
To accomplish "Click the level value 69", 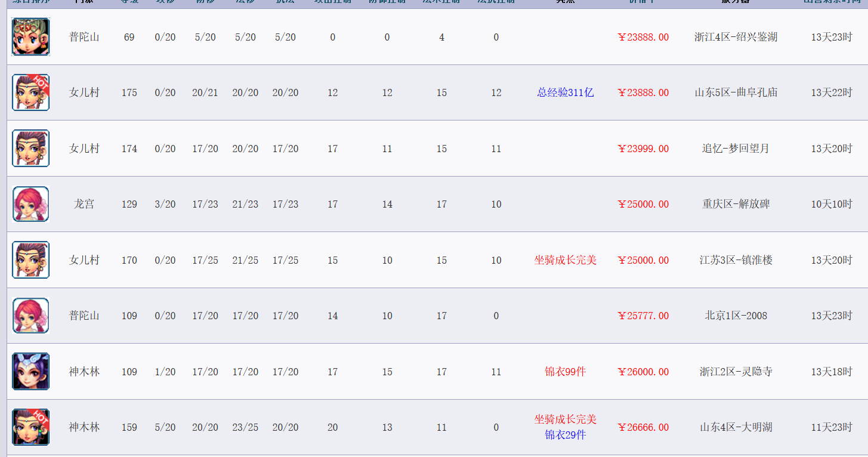I will (x=129, y=37).
